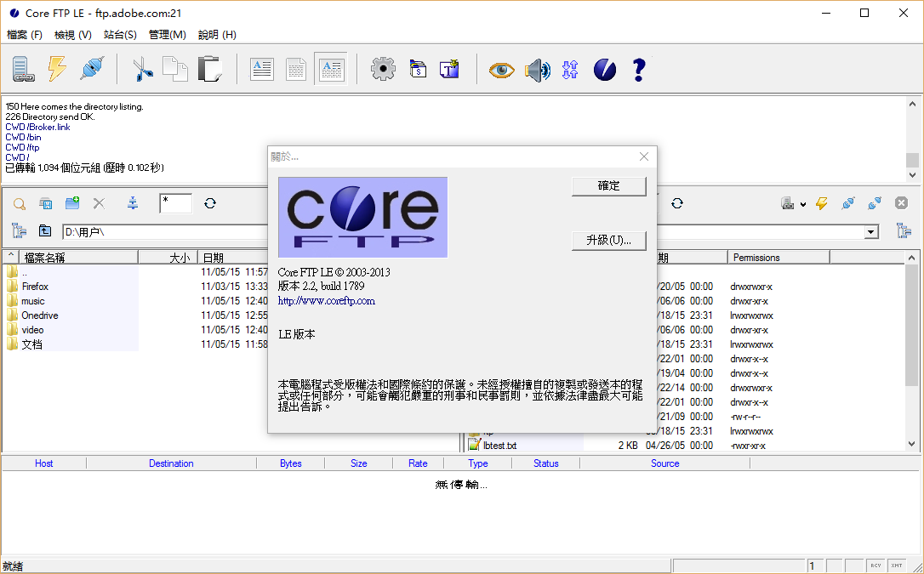Sort remote list by Permissions column
The width and height of the screenshot is (924, 574).
click(x=756, y=258)
